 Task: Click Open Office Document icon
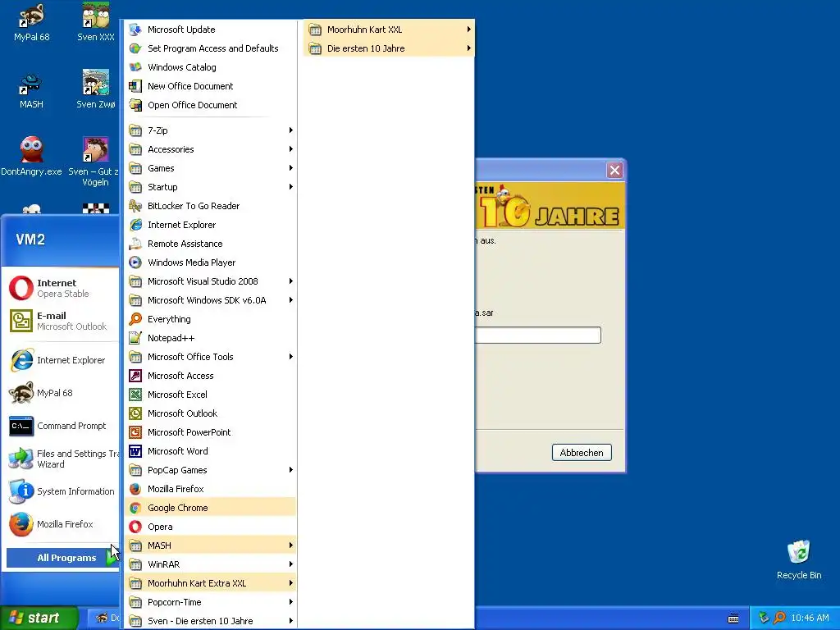[135, 105]
